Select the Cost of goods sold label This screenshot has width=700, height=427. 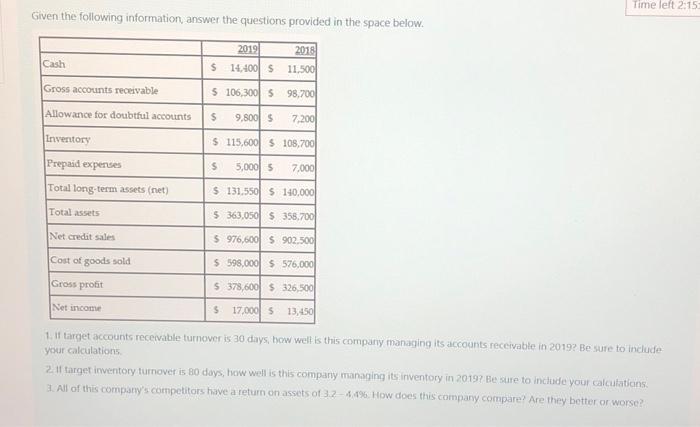tap(91, 260)
